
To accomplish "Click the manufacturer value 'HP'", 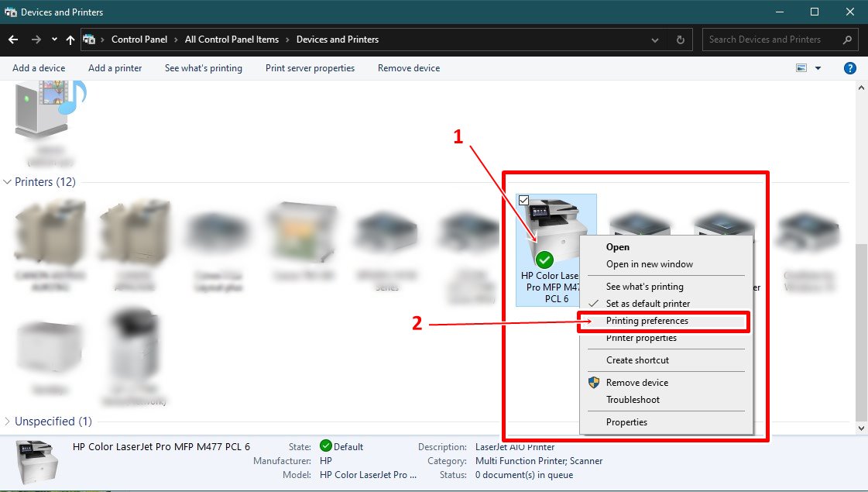I will 326,461.
